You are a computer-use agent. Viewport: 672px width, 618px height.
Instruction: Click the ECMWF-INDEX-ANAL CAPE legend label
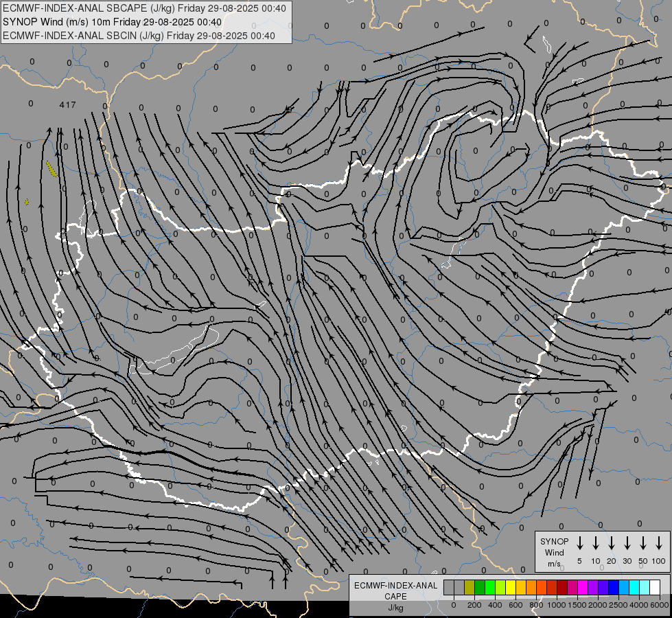(395, 591)
